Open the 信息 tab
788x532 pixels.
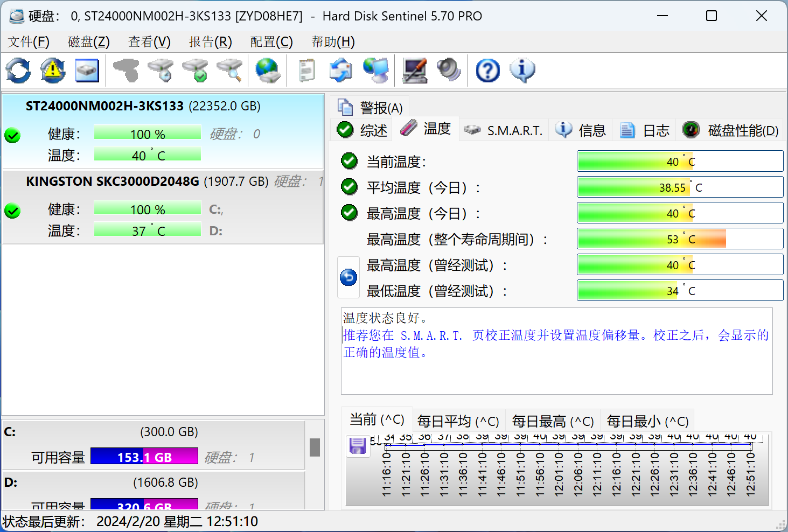pos(580,130)
